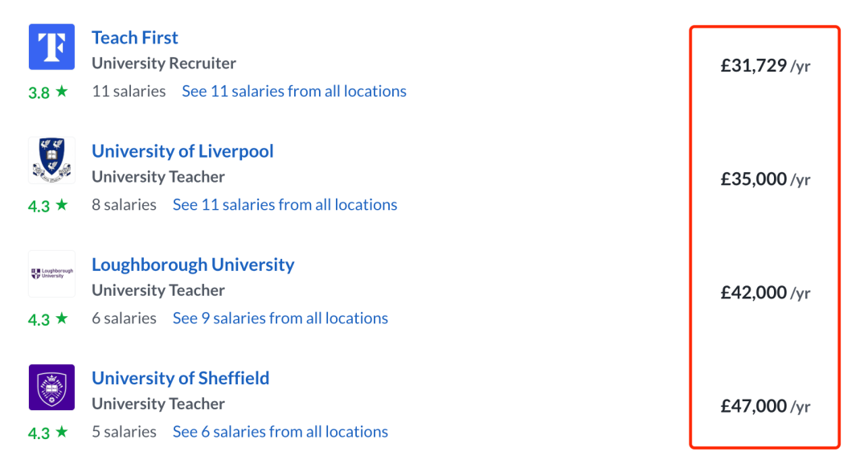Click the £35,000 /yr salary figure

pos(766,179)
